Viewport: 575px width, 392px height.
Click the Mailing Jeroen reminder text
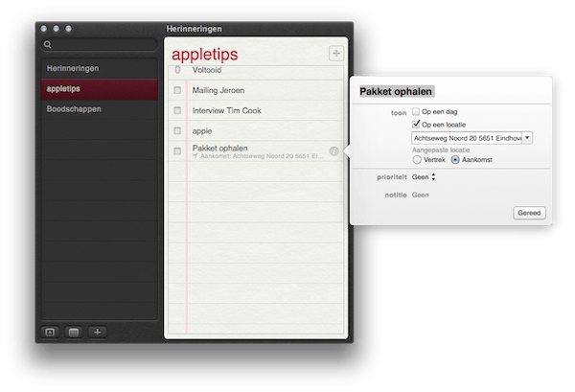point(218,90)
